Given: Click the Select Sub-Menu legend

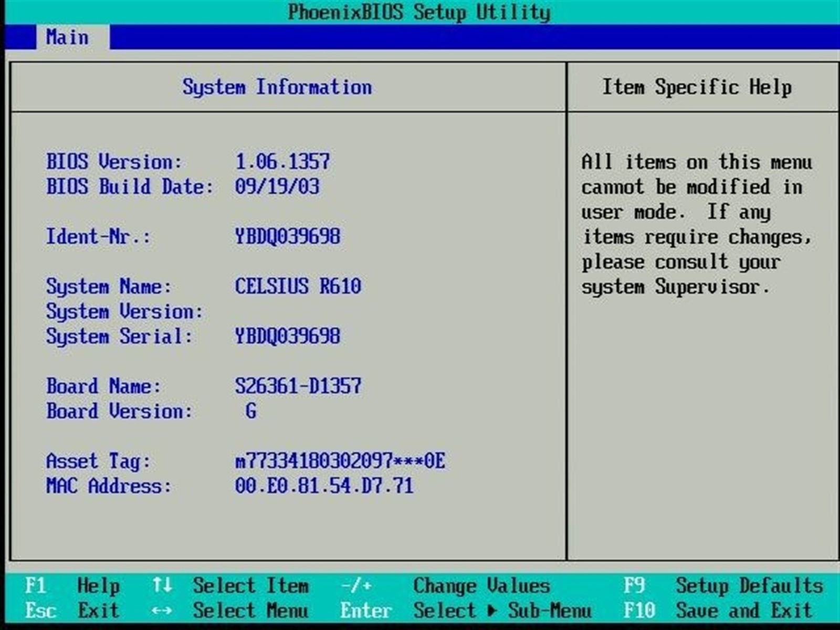Looking at the screenshot, I should [x=503, y=611].
